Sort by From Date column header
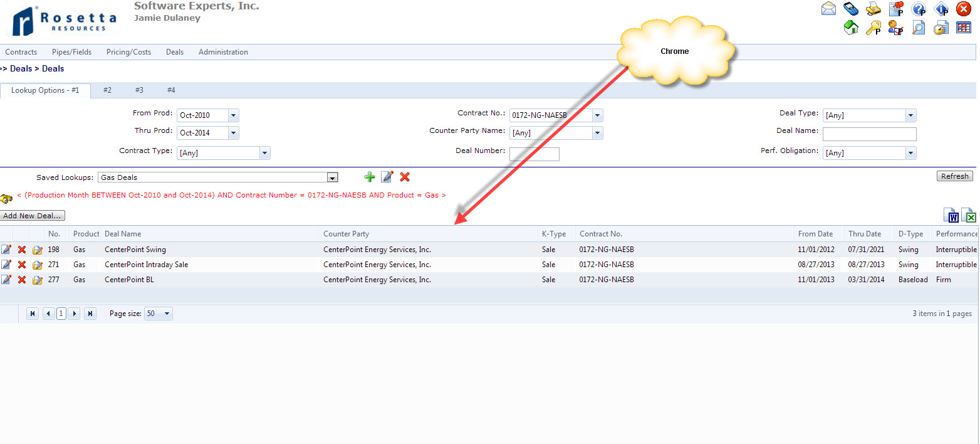The width and height of the screenshot is (980, 444). [816, 234]
